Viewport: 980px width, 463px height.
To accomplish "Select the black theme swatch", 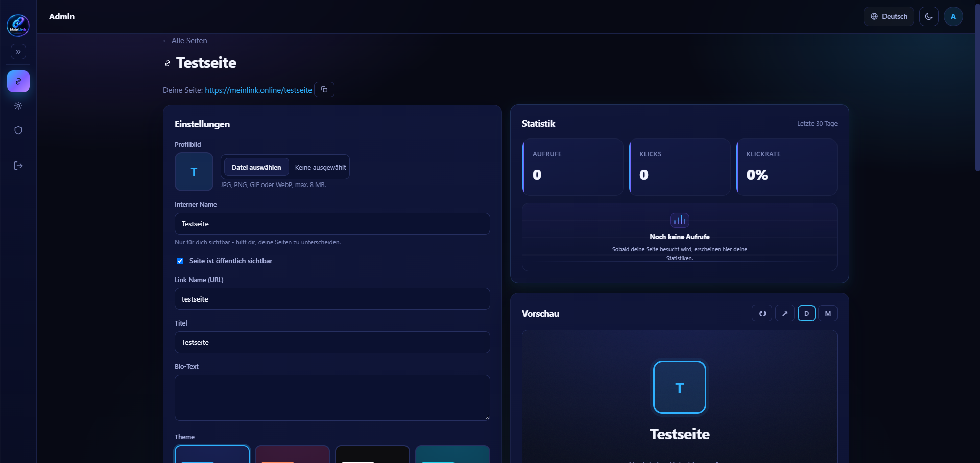I will (372, 454).
